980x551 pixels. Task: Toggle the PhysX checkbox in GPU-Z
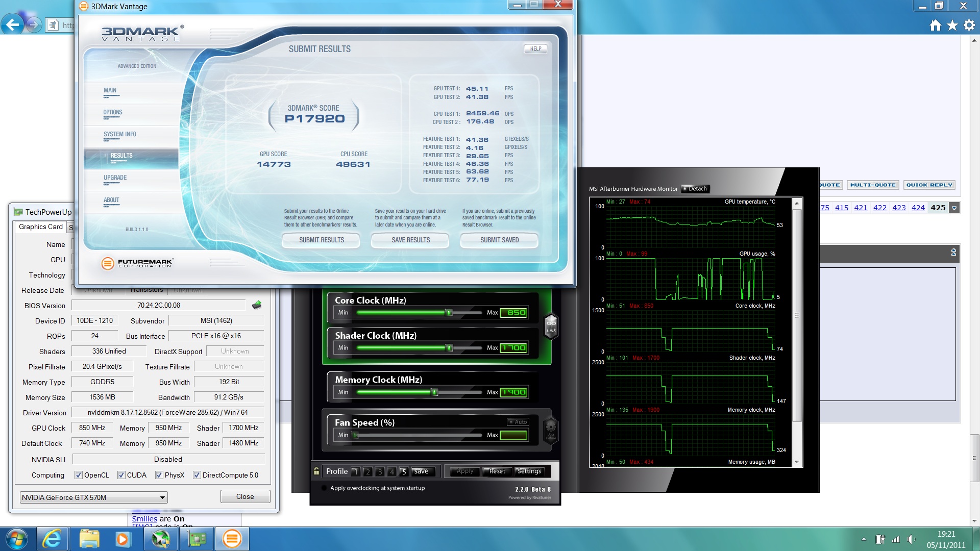[x=159, y=475]
